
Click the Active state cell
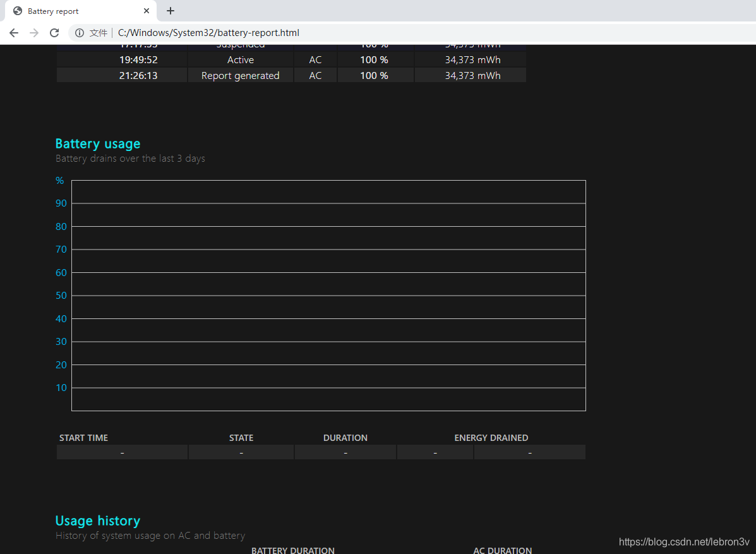(240, 60)
